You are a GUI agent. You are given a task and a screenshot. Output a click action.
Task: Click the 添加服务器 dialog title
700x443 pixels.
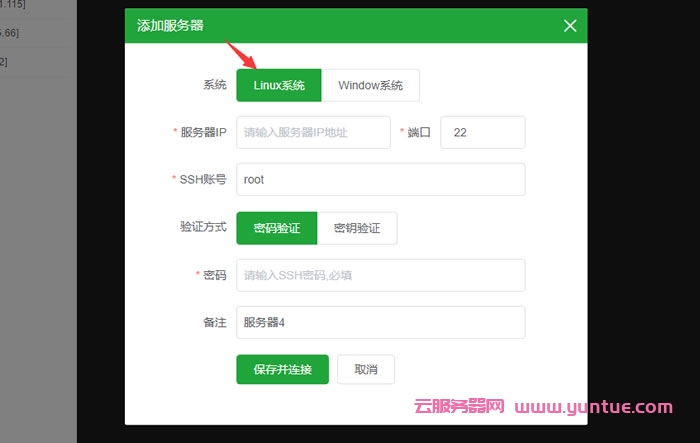pyautogui.click(x=170, y=25)
